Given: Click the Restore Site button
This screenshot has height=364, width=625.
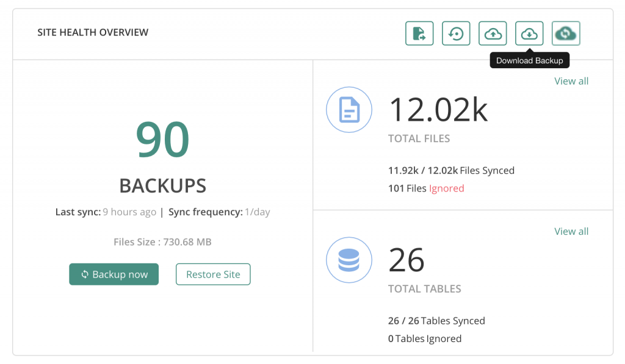Looking at the screenshot, I should pyautogui.click(x=213, y=274).
